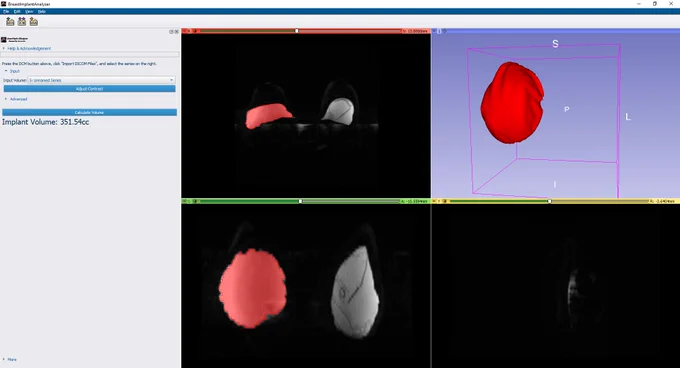Click the yellow slice view link/visibility icon
This screenshot has height=368, width=680.
tap(445, 201)
